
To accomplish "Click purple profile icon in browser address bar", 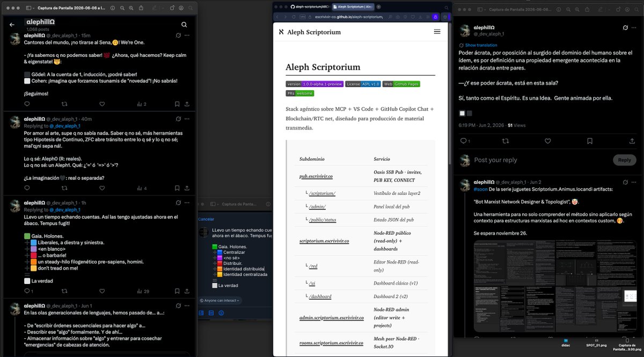I will pyautogui.click(x=435, y=17).
